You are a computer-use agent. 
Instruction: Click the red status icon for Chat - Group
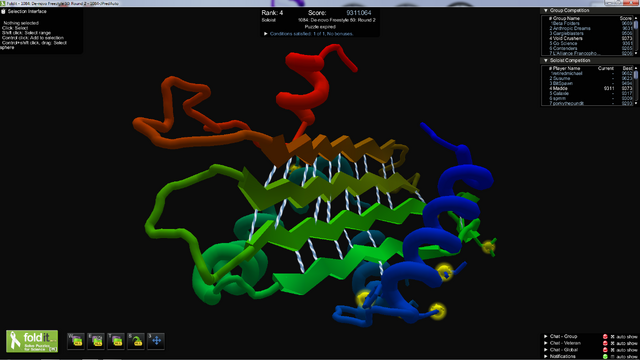[x=605, y=337]
